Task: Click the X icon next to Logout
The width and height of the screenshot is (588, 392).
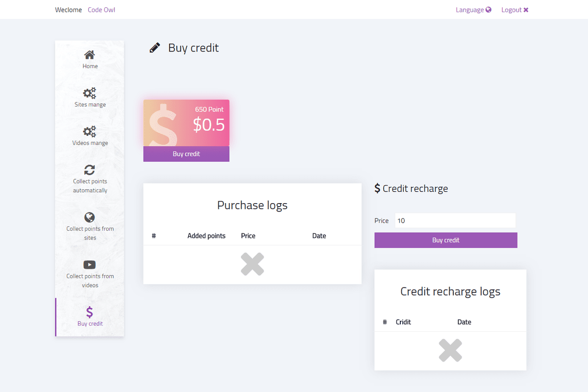Action: point(526,9)
